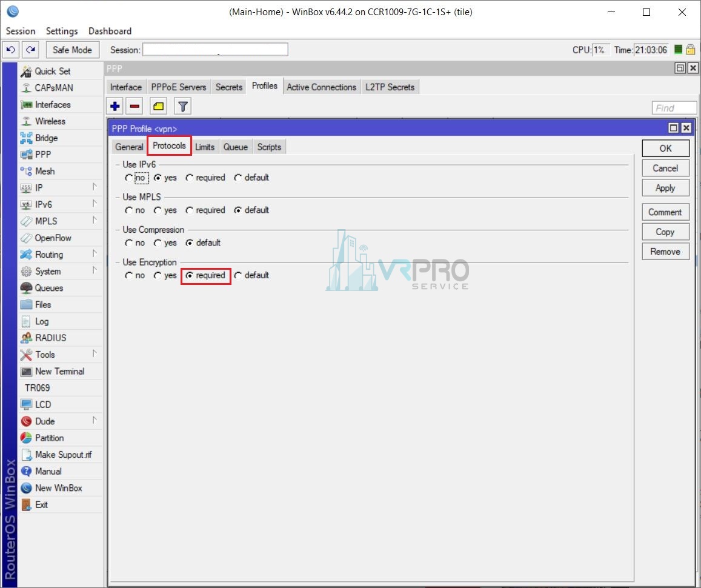Image resolution: width=701 pixels, height=588 pixels.
Task: Open the Settings menu
Action: coord(62,31)
